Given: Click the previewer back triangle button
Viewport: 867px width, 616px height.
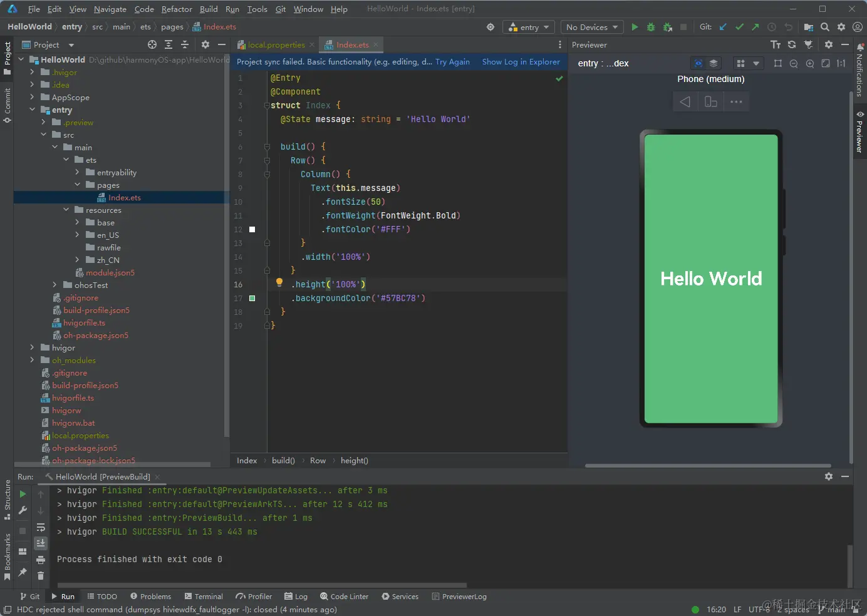Looking at the screenshot, I should click(x=685, y=102).
